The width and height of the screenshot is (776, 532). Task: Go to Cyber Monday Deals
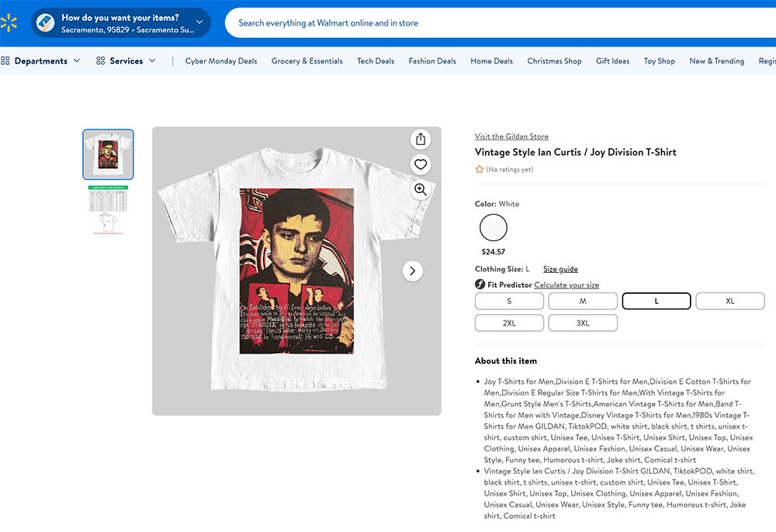pos(221,61)
